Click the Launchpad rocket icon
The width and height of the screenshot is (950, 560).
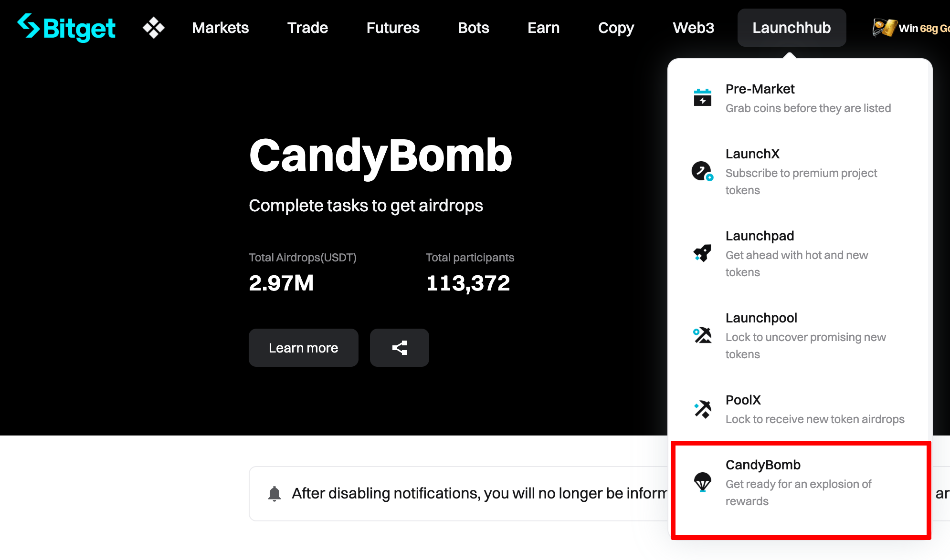click(x=702, y=253)
